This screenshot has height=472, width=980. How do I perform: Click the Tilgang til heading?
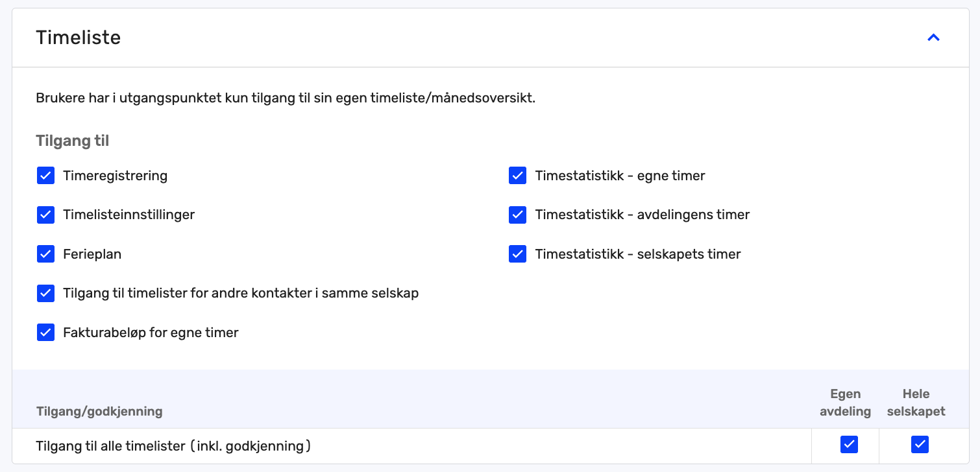(x=72, y=140)
